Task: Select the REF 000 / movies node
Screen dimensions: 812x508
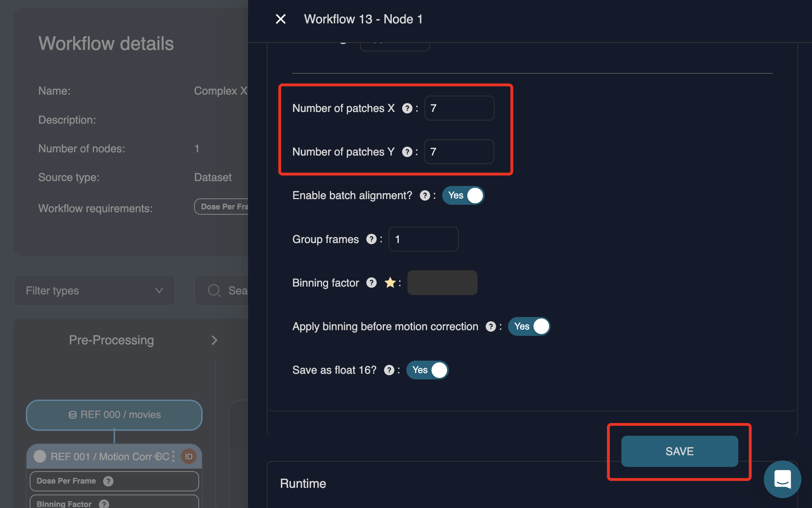Action: [114, 415]
